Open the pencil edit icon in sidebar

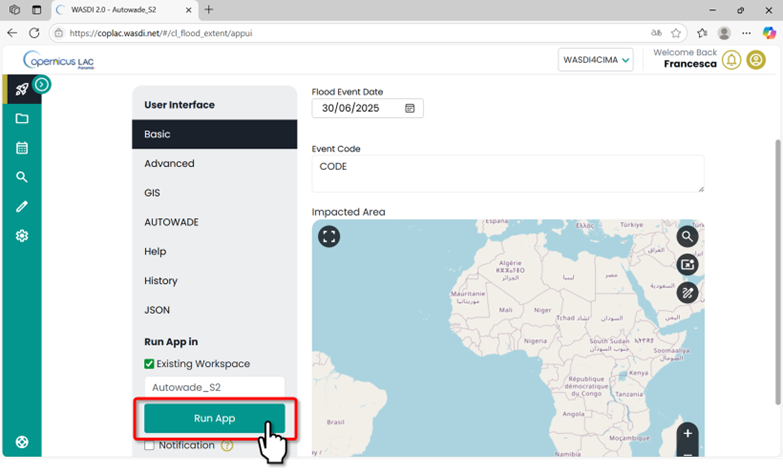(21, 206)
